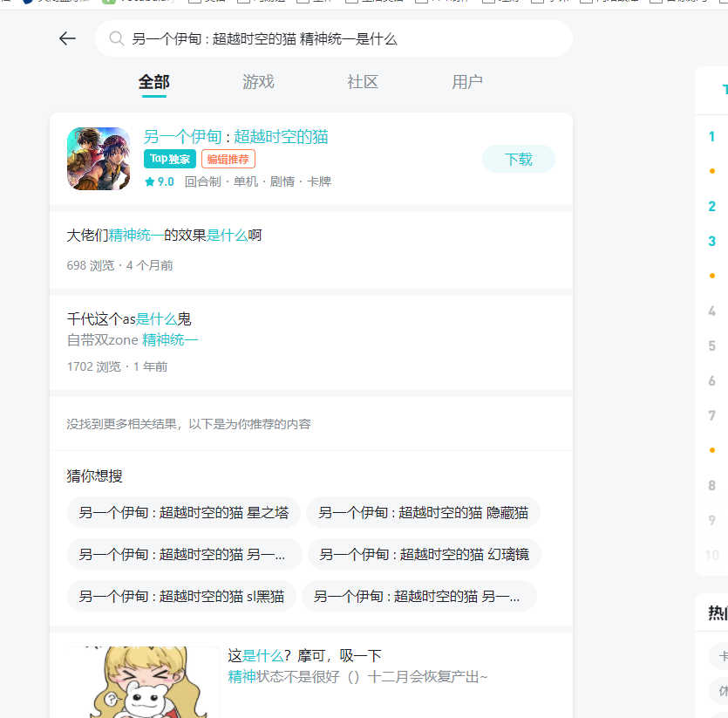The width and height of the screenshot is (728, 718).
Task: Switch to the 全部 tab
Action: click(x=154, y=82)
